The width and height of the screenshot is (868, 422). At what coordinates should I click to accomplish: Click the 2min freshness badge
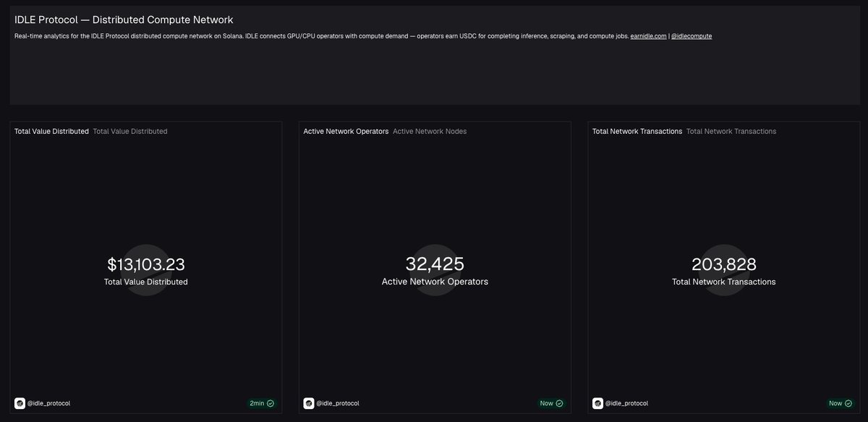coord(262,403)
